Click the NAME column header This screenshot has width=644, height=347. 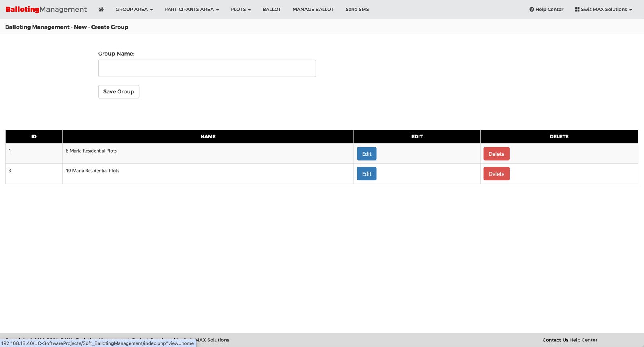[208, 136]
